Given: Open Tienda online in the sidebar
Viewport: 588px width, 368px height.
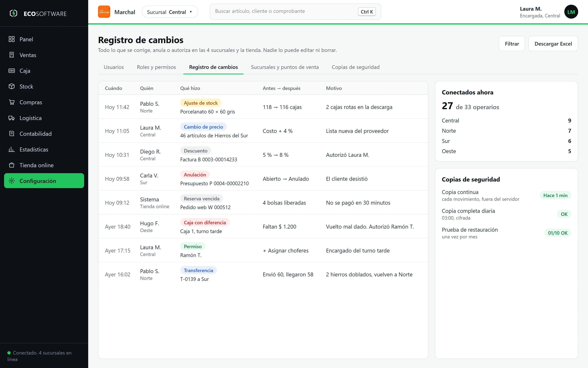Looking at the screenshot, I should pyautogui.click(x=44, y=165).
